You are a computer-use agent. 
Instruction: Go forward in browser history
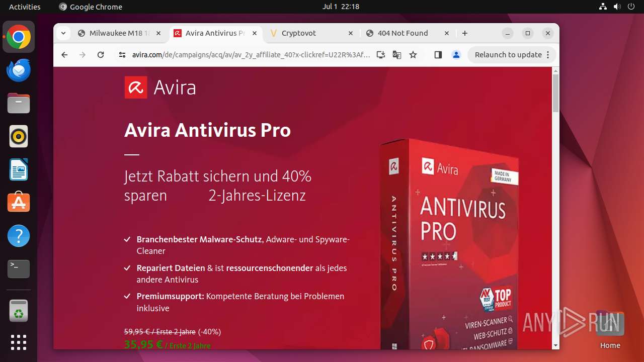83,55
